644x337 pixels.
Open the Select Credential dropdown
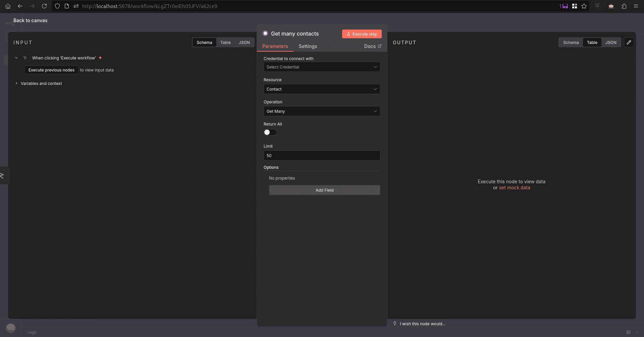click(x=321, y=67)
